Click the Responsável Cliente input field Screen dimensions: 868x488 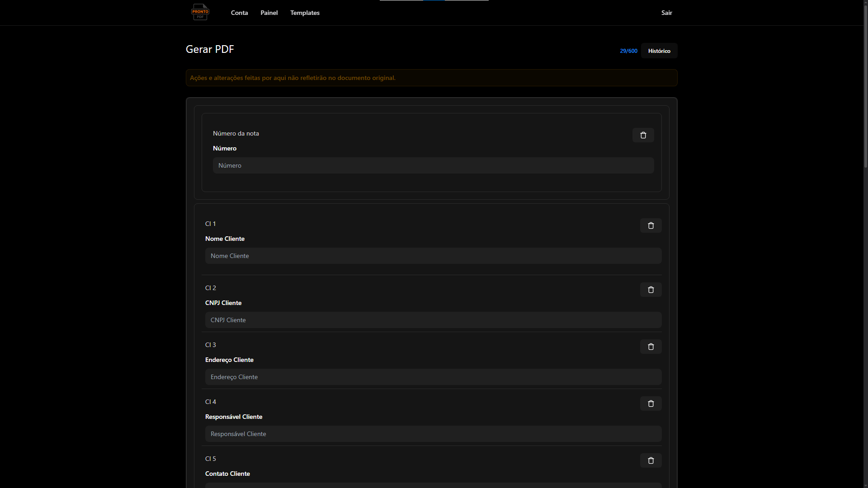point(433,434)
